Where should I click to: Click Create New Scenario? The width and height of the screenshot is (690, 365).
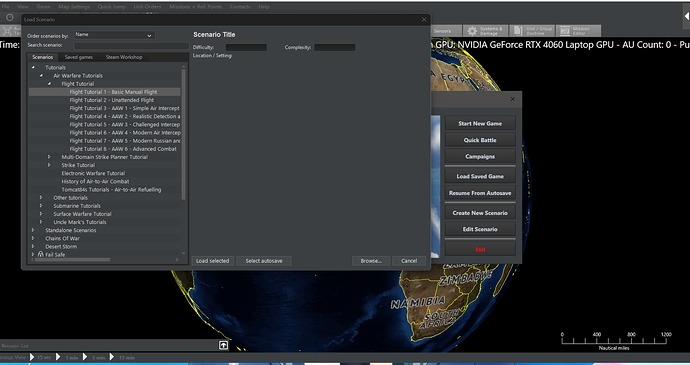tap(480, 213)
